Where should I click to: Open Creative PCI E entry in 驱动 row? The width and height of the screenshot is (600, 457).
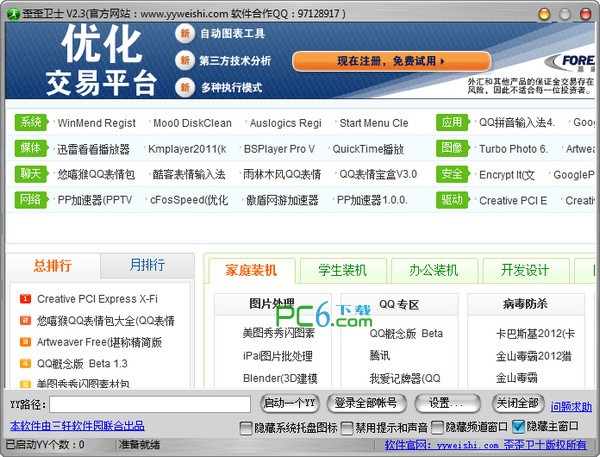(513, 201)
